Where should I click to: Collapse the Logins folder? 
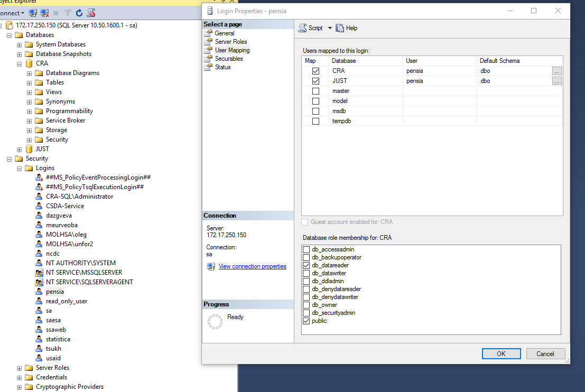coord(20,169)
